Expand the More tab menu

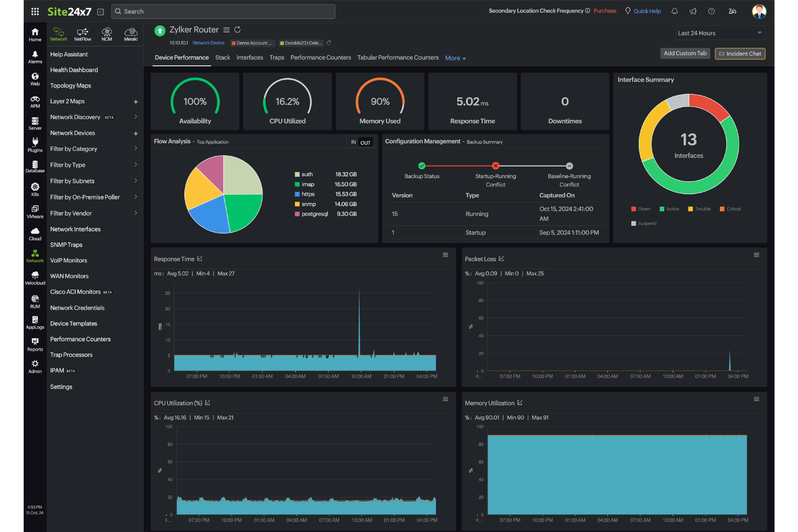[455, 58]
